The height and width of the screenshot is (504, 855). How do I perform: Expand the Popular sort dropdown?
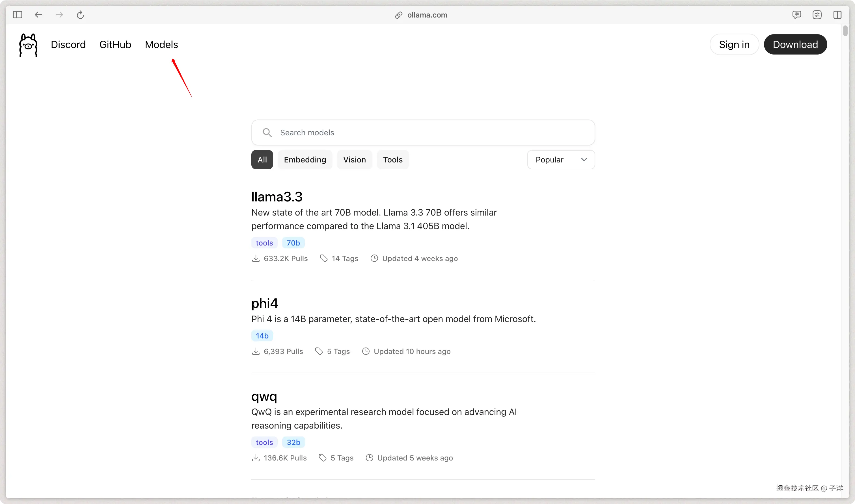coord(561,160)
